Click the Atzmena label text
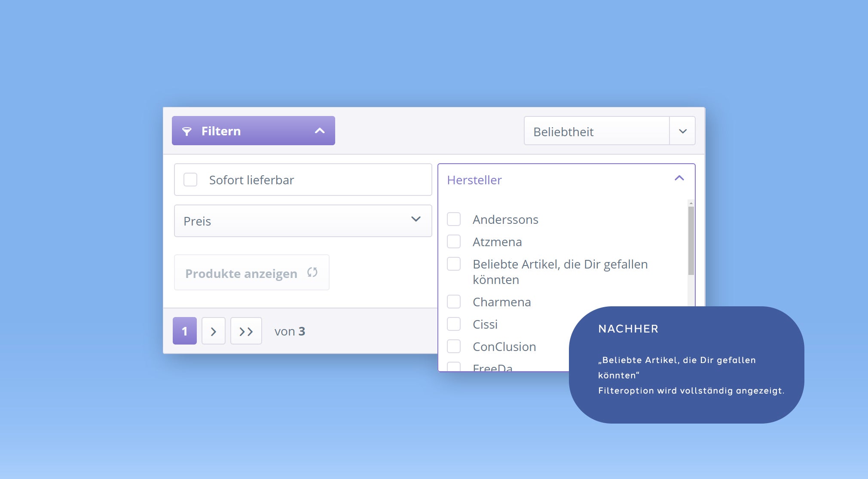Viewport: 868px width, 479px height. click(x=497, y=242)
